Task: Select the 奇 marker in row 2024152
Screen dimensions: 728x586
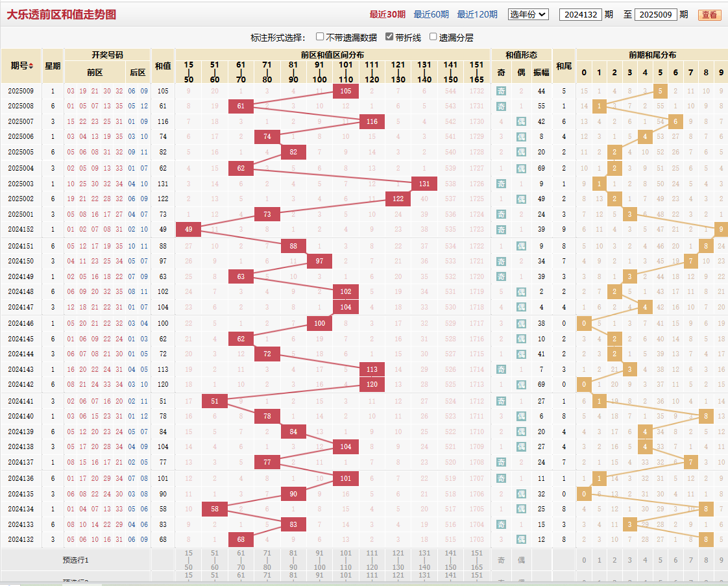Action: pos(501,229)
